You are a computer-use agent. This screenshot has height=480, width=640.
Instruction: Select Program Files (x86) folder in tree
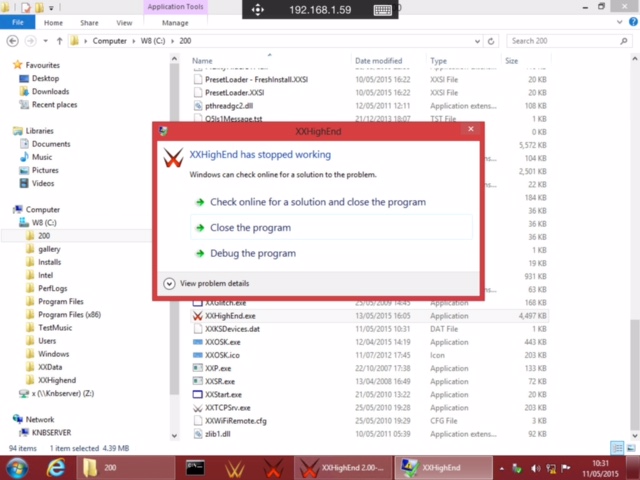point(69,315)
